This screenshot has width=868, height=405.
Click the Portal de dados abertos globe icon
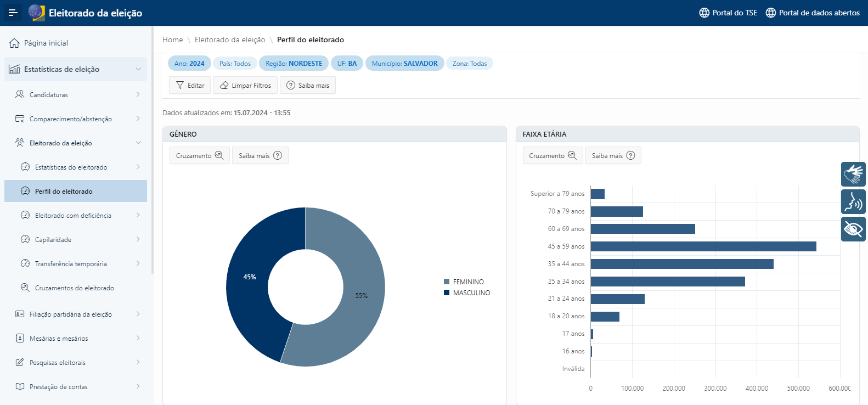click(771, 13)
